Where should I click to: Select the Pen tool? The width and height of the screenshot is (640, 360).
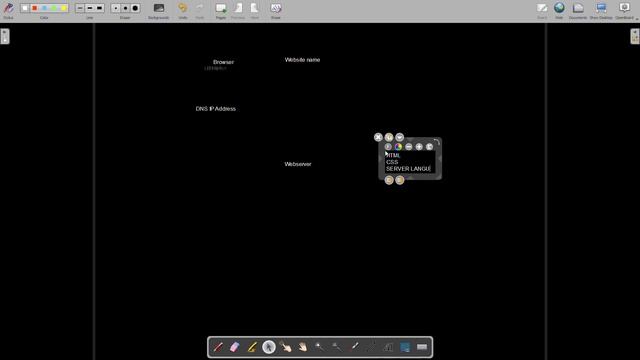click(x=218, y=347)
